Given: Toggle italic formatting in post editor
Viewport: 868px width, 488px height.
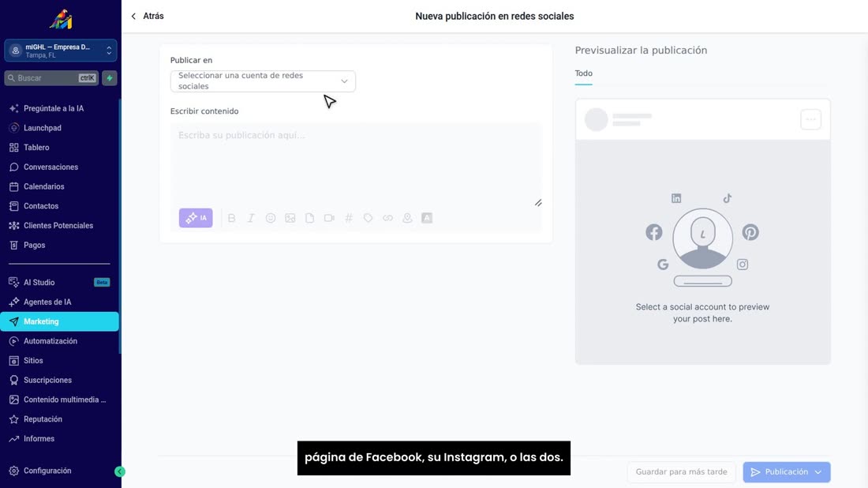Looking at the screenshot, I should tap(251, 218).
